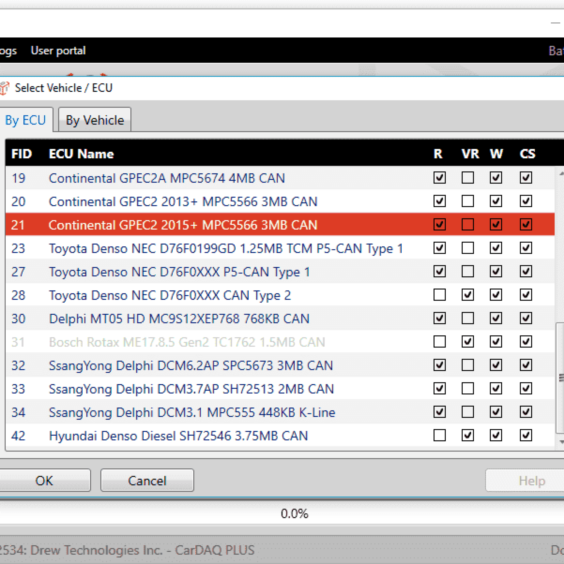Screen dimensions: 564x564
Task: Toggle VR checkbox for Continental GPEC2A MPC5674
Action: (468, 177)
